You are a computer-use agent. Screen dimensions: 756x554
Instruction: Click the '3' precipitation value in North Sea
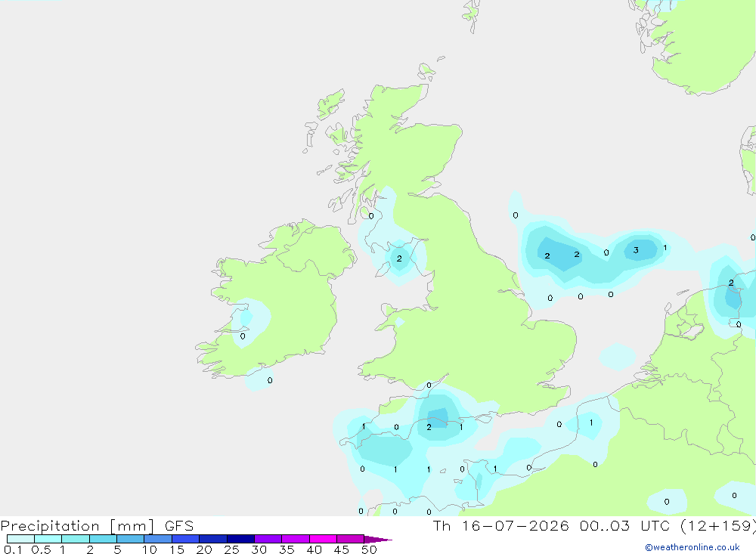[x=636, y=249]
